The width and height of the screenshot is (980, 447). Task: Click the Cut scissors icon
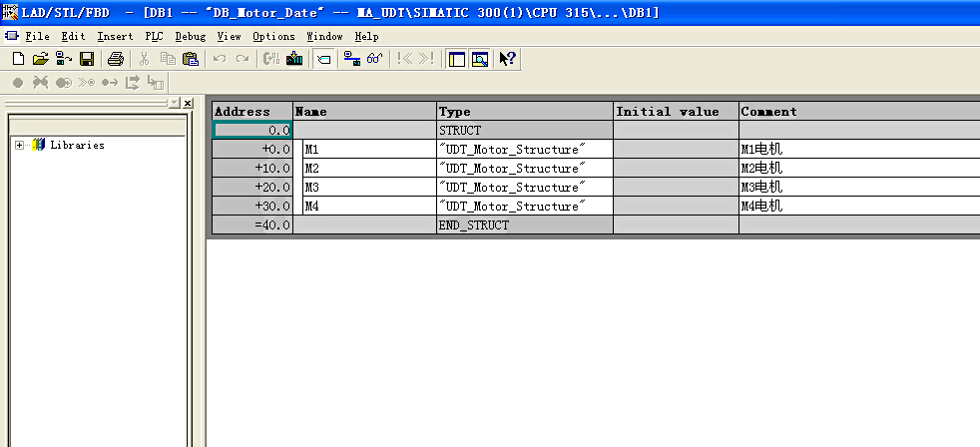[145, 60]
